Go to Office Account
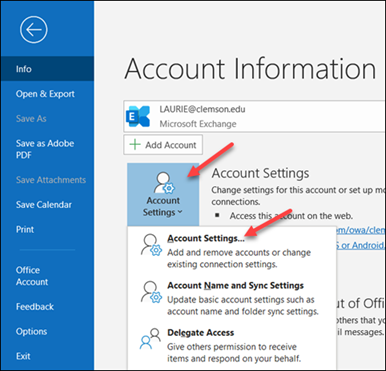Viewport: 386px width, 371px height. coord(32,276)
